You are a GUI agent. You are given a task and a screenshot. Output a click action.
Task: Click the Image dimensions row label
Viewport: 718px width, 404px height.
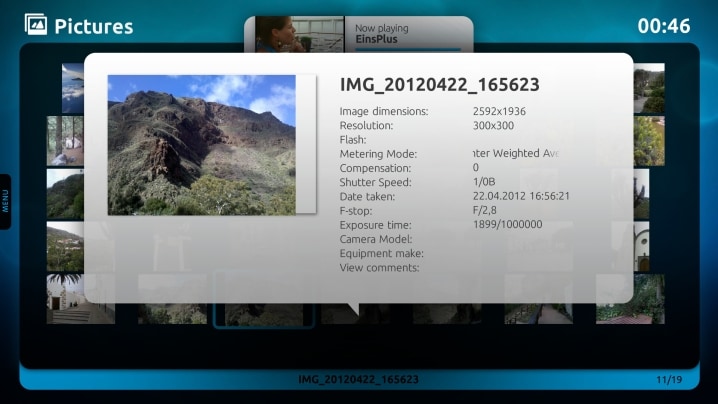tap(384, 112)
